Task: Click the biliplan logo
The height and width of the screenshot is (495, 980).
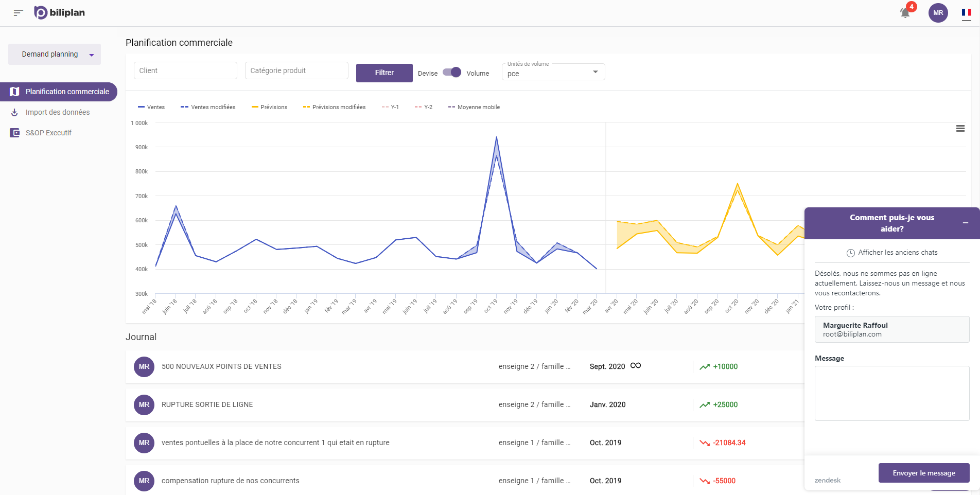Action: [x=59, y=13]
